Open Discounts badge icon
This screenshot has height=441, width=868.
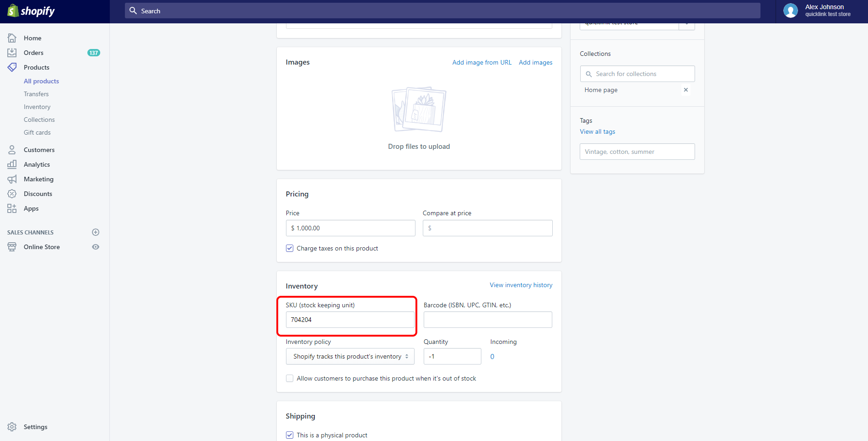tap(12, 194)
